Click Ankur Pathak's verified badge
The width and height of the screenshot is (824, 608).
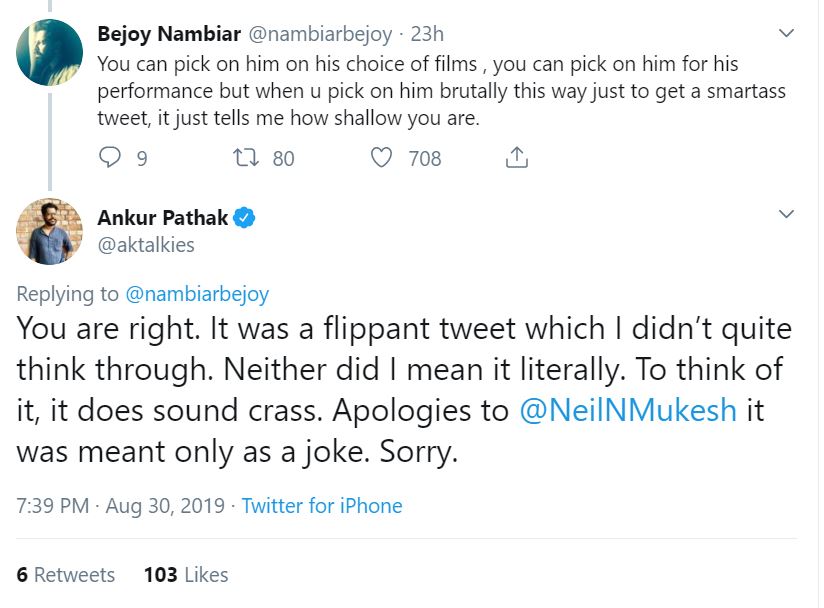(245, 217)
